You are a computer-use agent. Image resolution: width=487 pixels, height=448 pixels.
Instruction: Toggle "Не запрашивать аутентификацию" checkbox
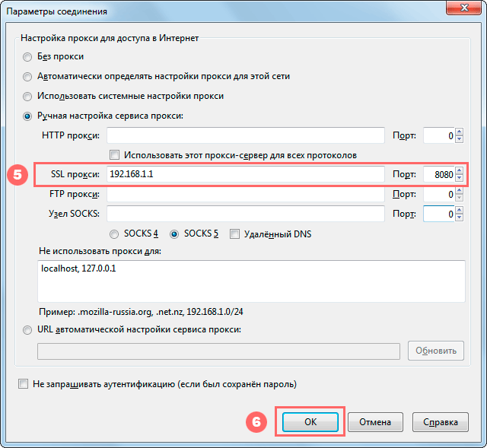(x=24, y=385)
